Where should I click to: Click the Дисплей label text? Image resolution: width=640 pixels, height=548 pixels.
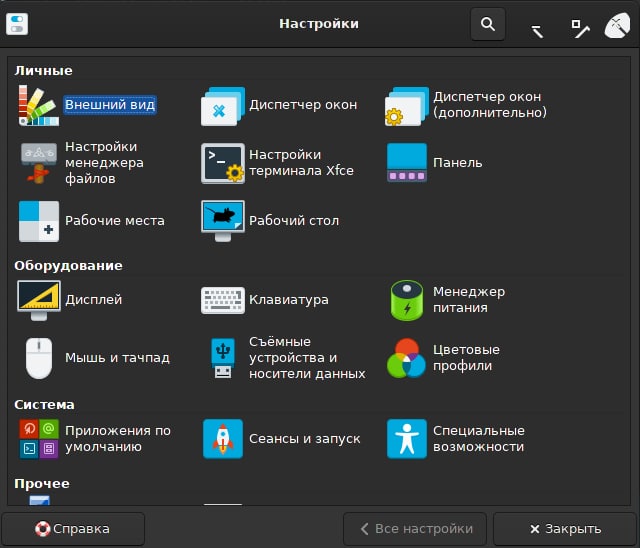click(x=93, y=300)
